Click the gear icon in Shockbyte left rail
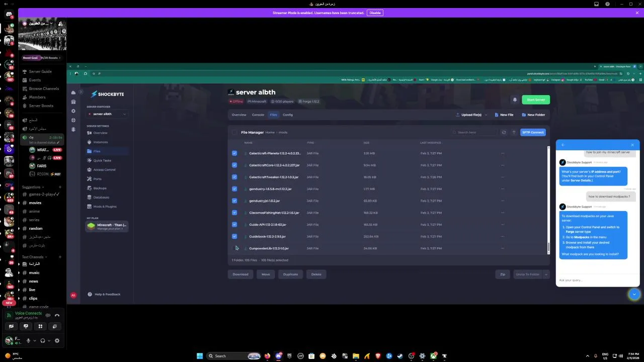 tap(73, 111)
